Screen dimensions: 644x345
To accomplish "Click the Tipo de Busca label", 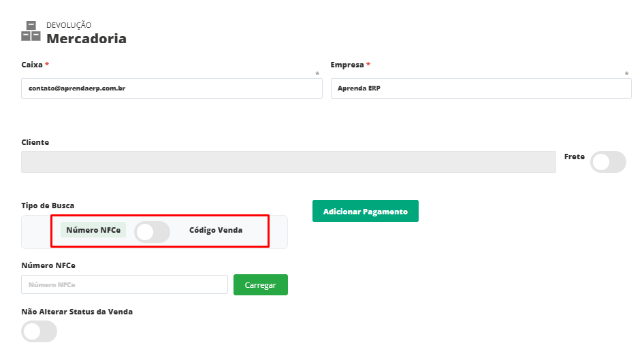I will (48, 206).
